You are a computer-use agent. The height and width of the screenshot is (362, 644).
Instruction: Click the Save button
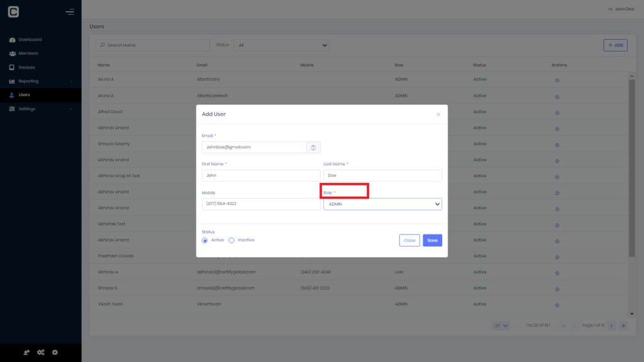coord(432,239)
